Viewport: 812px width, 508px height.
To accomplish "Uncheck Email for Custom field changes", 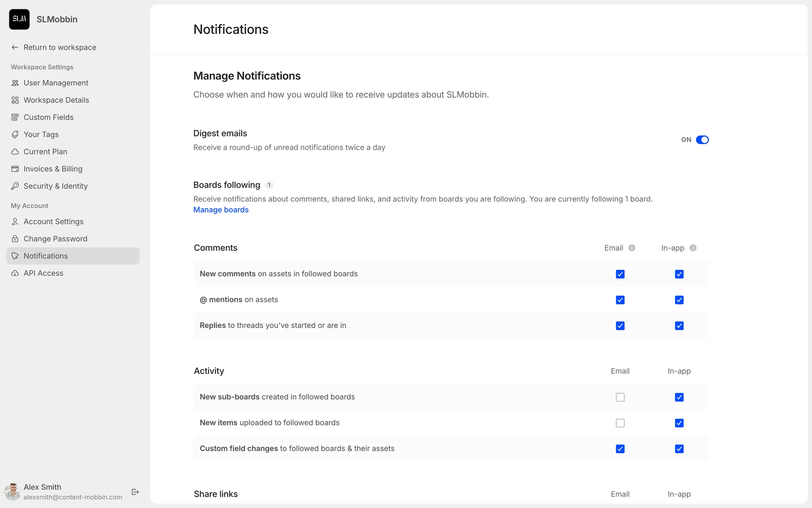I will click(620, 449).
